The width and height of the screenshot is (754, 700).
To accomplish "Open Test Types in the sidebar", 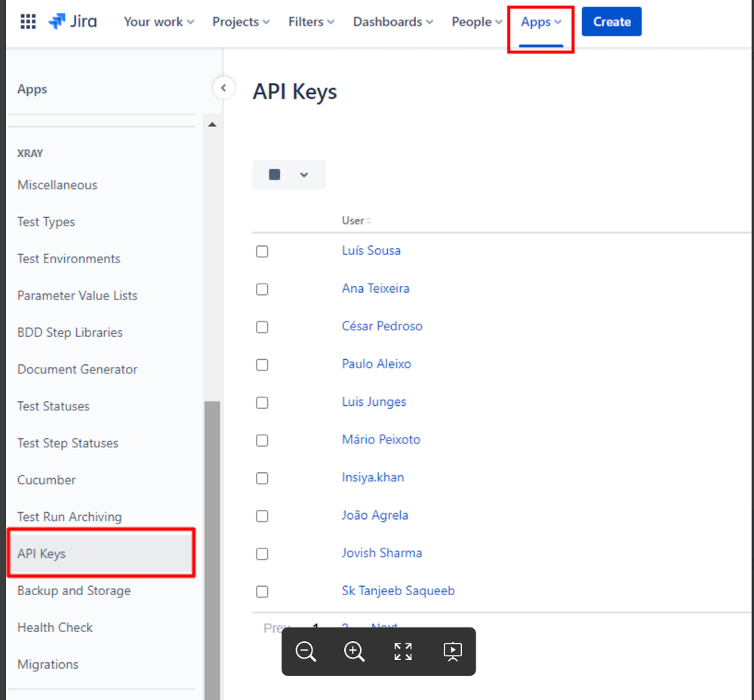I will [46, 222].
